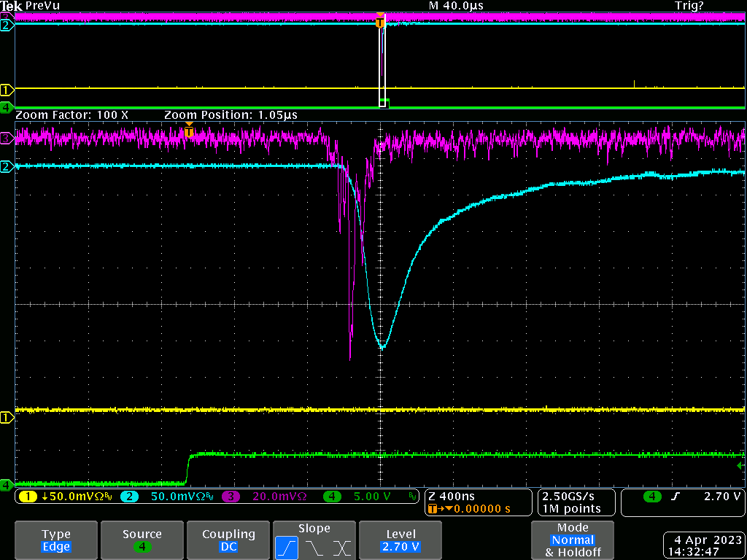Open the trigger Source selection menu

[142, 540]
